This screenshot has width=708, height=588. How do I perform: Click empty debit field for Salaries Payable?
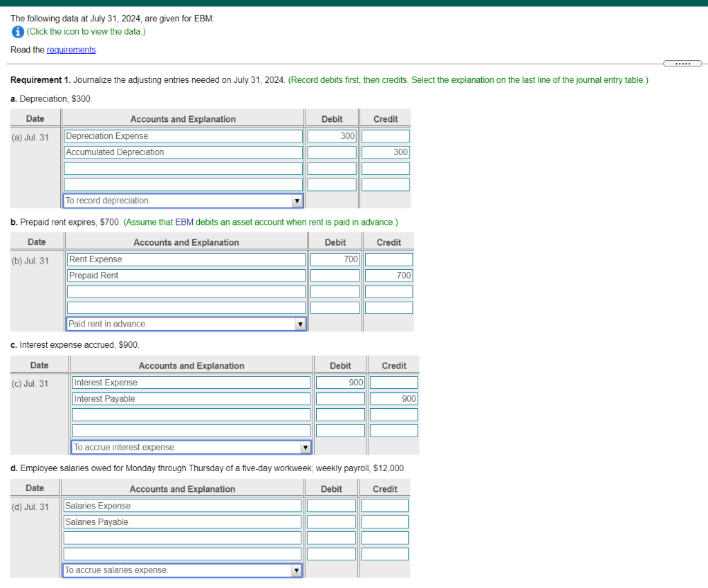331,522
